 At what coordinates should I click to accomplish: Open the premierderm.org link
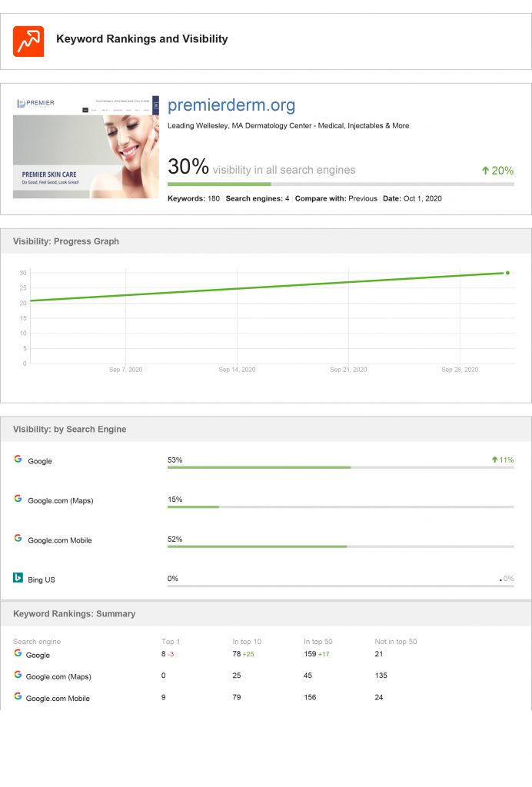click(231, 105)
